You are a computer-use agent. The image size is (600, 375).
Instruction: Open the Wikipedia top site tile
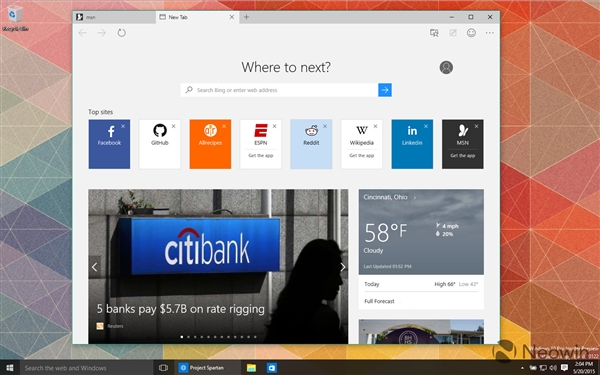pyautogui.click(x=362, y=144)
